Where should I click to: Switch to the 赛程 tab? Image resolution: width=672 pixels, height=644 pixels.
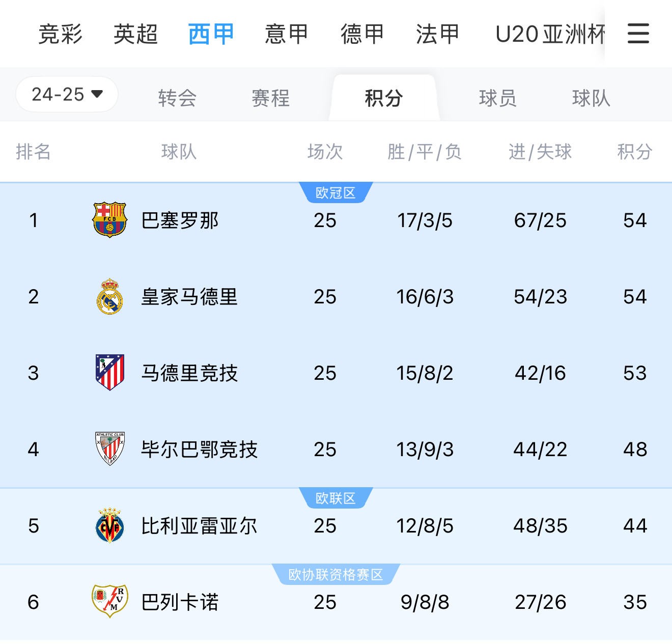point(270,98)
